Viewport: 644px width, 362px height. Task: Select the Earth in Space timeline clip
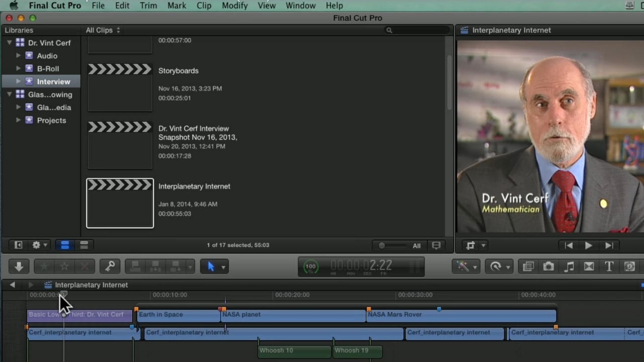pos(178,315)
